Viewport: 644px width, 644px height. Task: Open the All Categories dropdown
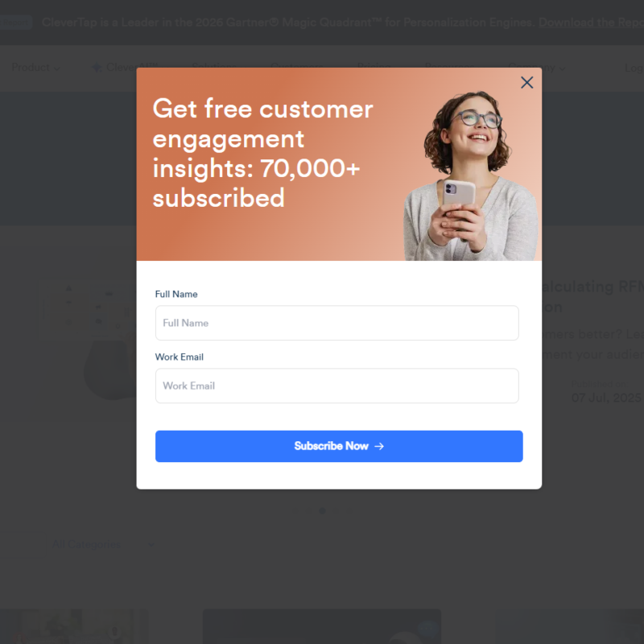103,545
